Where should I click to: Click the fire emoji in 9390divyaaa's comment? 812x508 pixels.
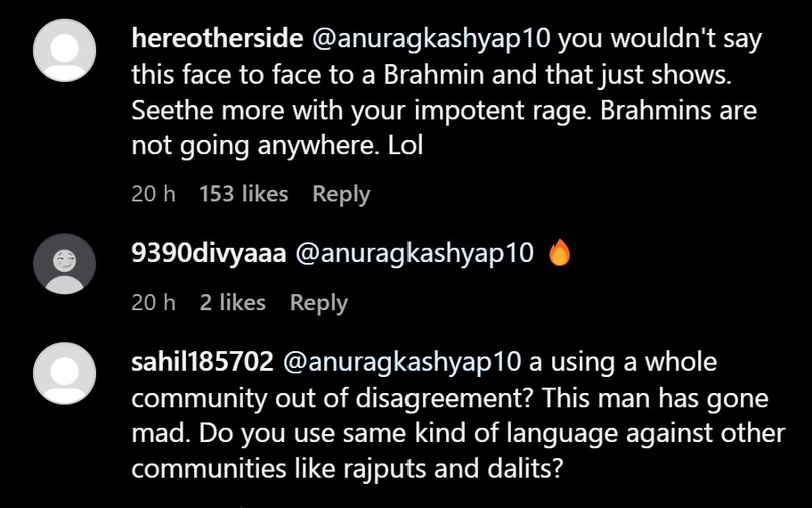pyautogui.click(x=559, y=254)
